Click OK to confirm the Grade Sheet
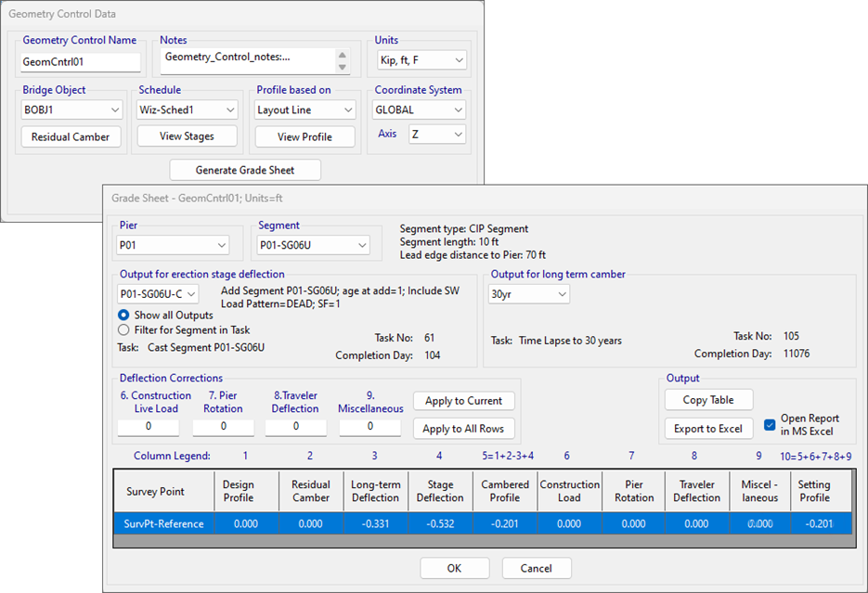This screenshot has height=593, width=868. [454, 568]
